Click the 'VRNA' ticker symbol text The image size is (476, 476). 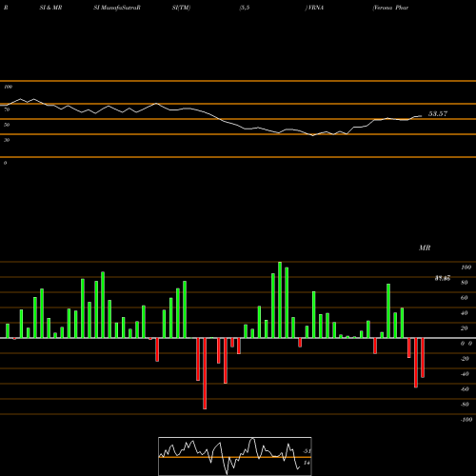[315, 8]
